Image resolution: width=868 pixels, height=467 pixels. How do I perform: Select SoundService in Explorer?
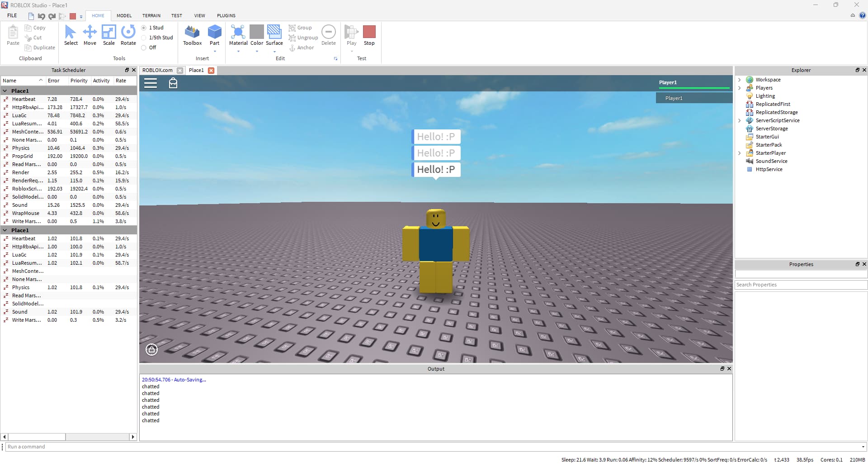pos(771,161)
